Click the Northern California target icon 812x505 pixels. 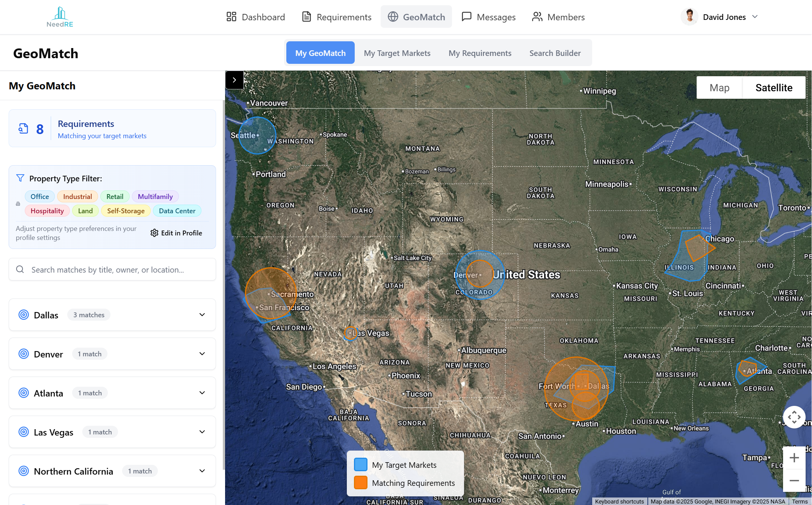(x=24, y=471)
